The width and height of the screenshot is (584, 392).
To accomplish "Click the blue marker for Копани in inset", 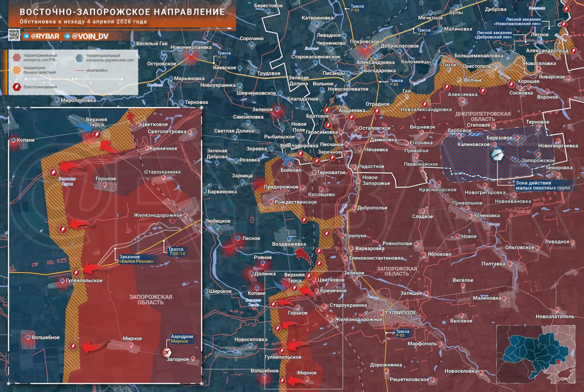I will tap(13, 140).
